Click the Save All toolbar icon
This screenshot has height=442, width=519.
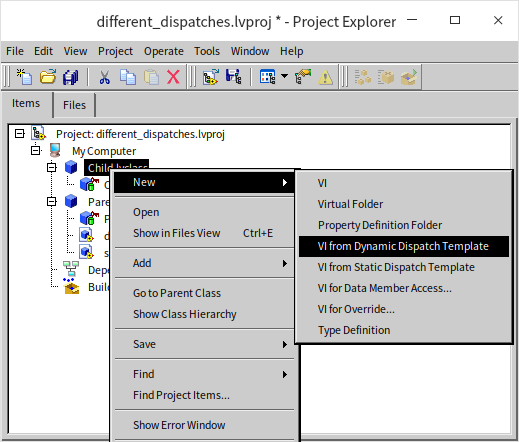click(71, 77)
